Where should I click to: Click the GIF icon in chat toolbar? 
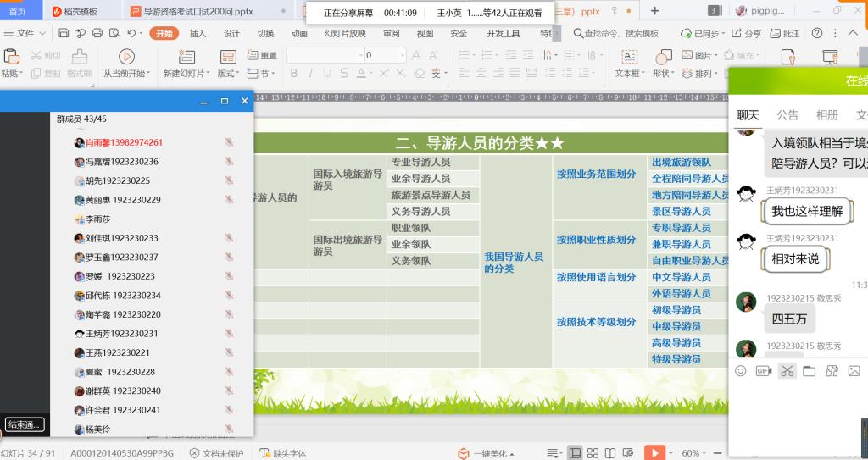point(763,371)
